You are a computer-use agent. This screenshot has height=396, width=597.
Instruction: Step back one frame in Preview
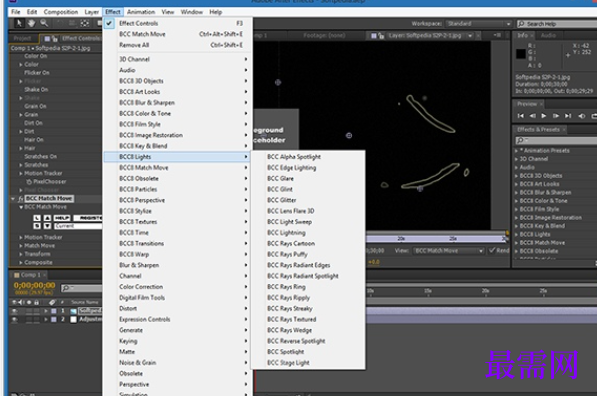coord(532,116)
